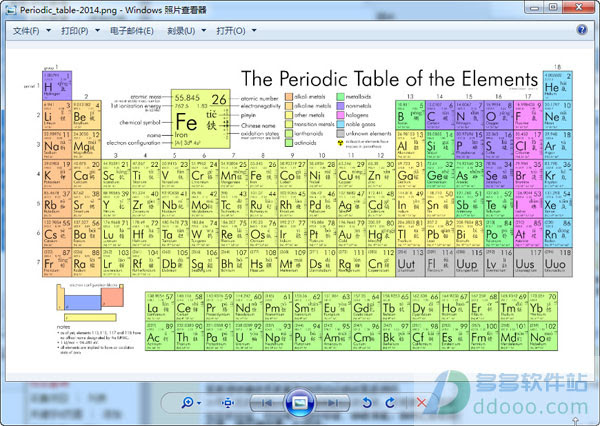The height and width of the screenshot is (426, 600).
Task: Maximize the photo viewer window
Action: 553,7
